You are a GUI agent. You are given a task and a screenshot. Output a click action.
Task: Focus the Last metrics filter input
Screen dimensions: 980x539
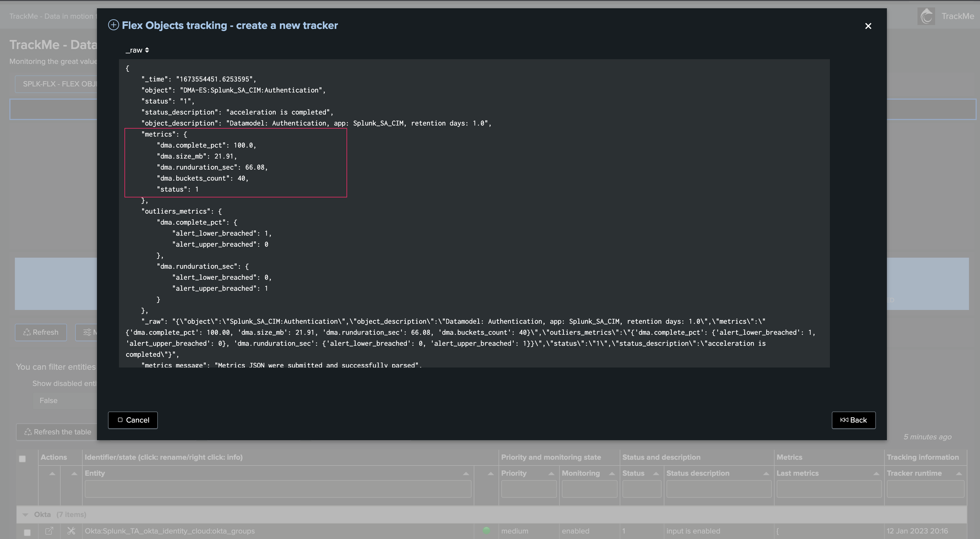[x=829, y=489]
